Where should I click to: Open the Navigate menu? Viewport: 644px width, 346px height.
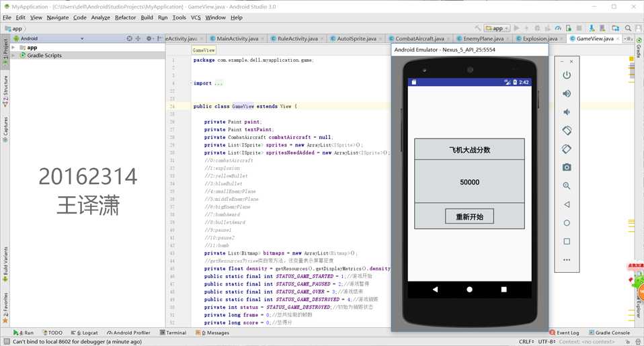click(58, 17)
